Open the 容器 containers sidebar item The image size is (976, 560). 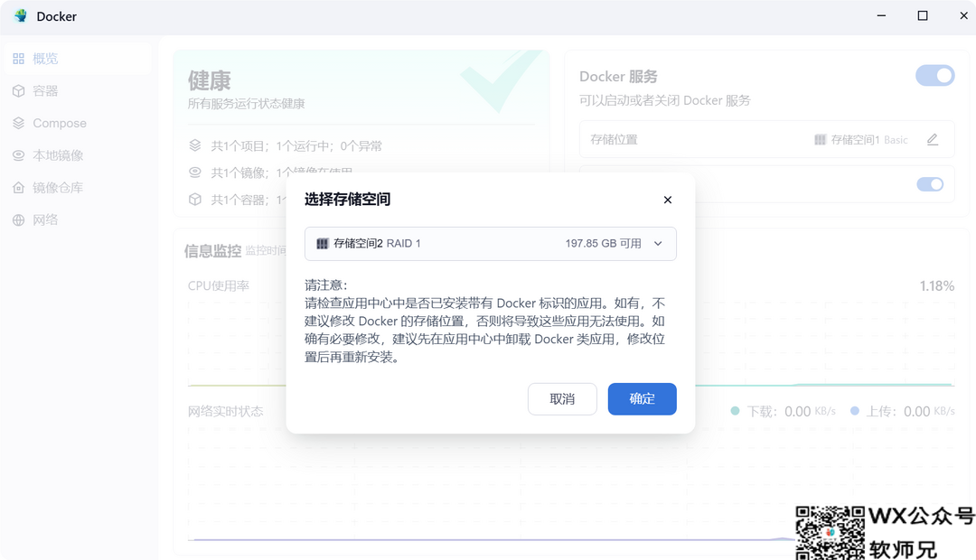pyautogui.click(x=77, y=91)
